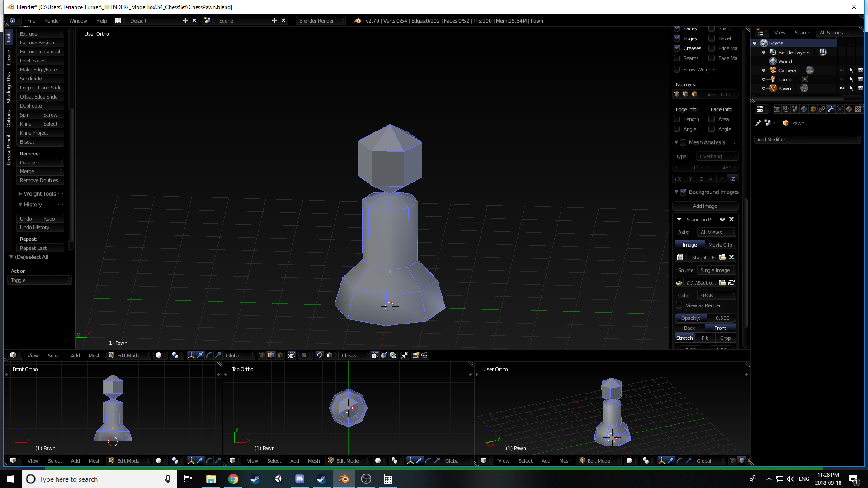Open the Texture checker tab

pyautogui.click(x=858, y=109)
